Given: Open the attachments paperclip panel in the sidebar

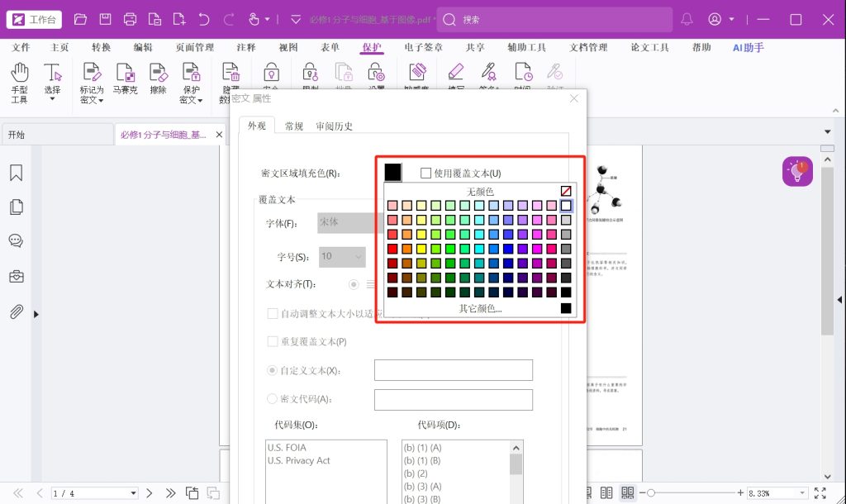Looking at the screenshot, I should pos(16,311).
